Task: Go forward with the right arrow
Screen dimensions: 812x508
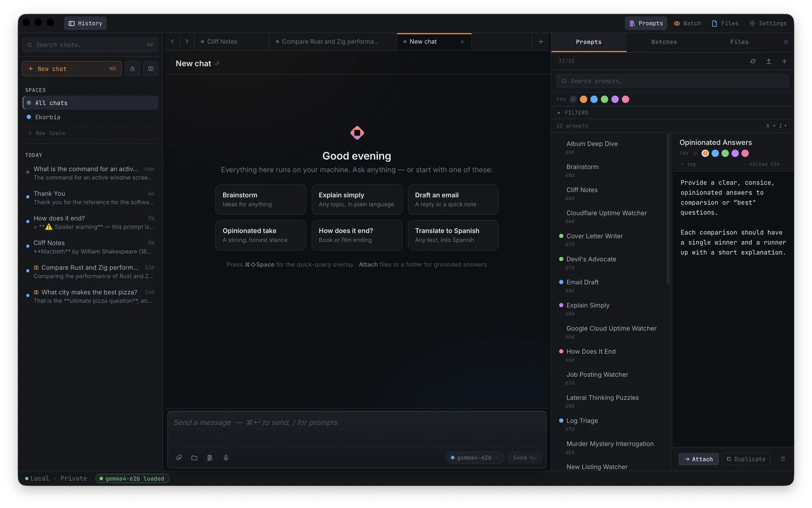Action: [x=187, y=42]
